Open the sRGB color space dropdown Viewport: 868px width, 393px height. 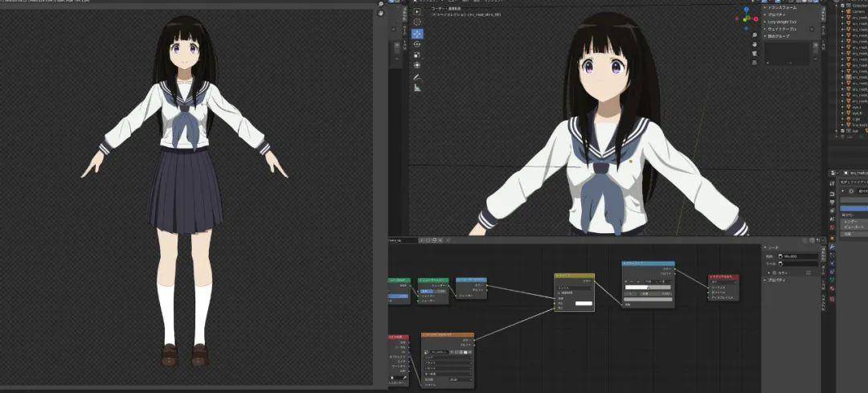pos(461,379)
